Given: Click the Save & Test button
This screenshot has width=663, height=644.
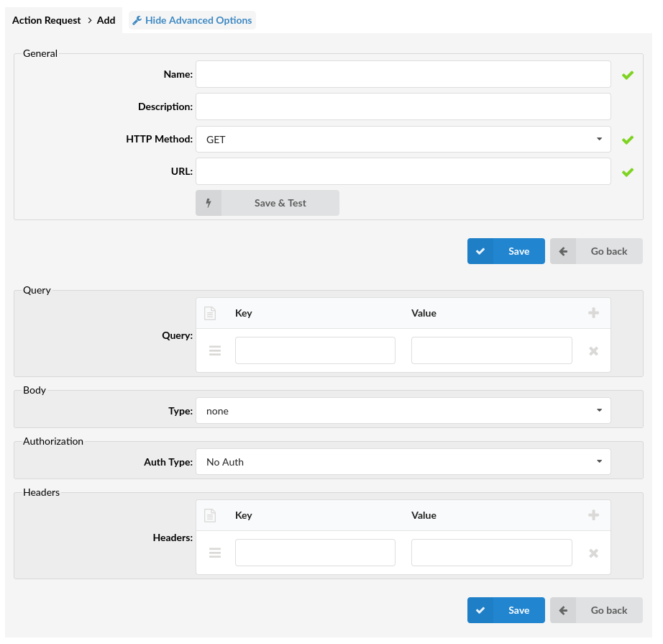Looking at the screenshot, I should click(x=268, y=203).
